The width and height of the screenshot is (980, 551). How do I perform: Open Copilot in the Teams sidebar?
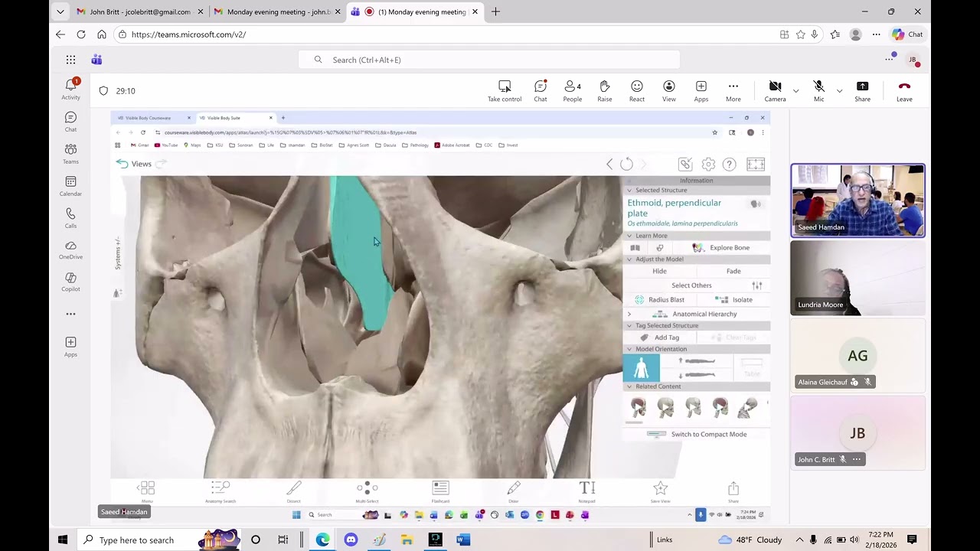[70, 282]
